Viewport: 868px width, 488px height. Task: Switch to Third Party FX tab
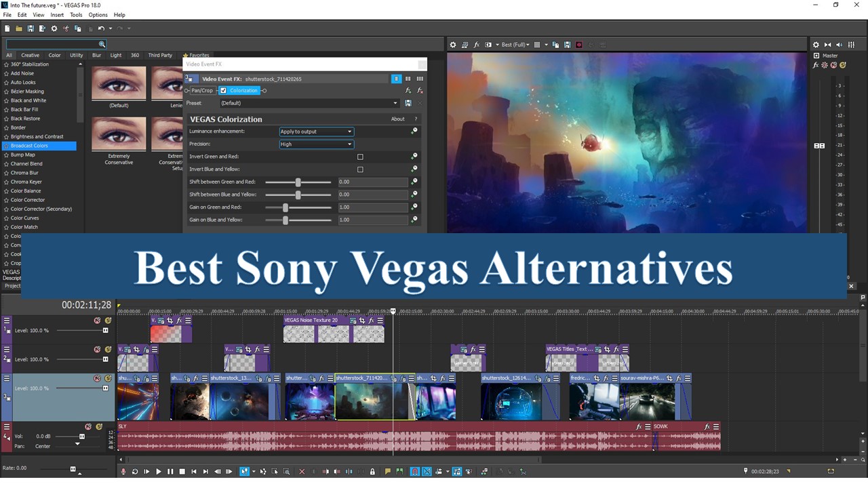pyautogui.click(x=160, y=56)
